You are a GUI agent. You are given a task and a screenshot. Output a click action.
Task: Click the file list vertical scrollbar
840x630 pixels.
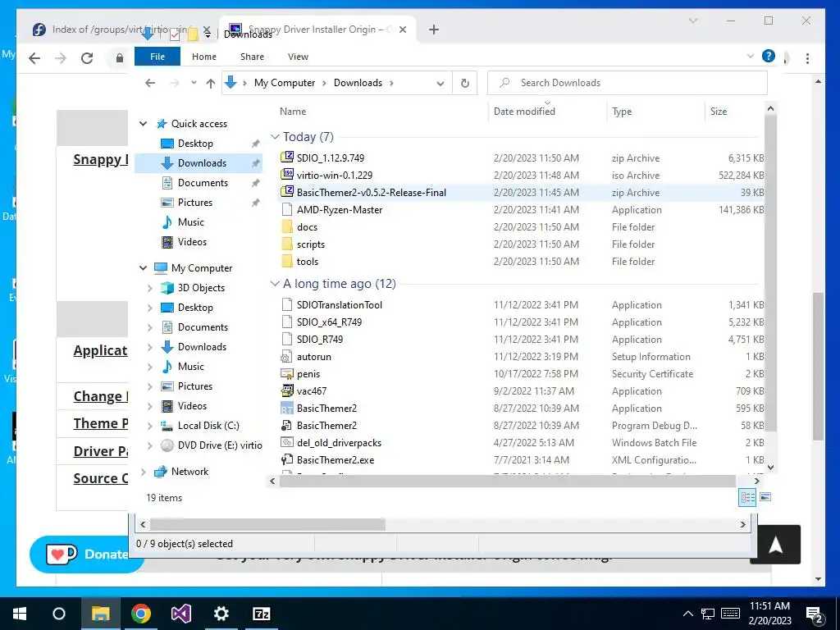tap(770, 272)
